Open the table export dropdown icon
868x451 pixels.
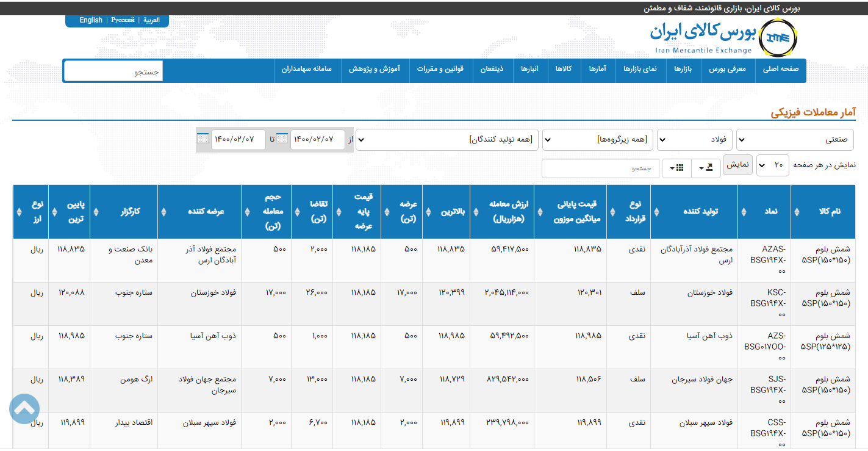point(706,168)
